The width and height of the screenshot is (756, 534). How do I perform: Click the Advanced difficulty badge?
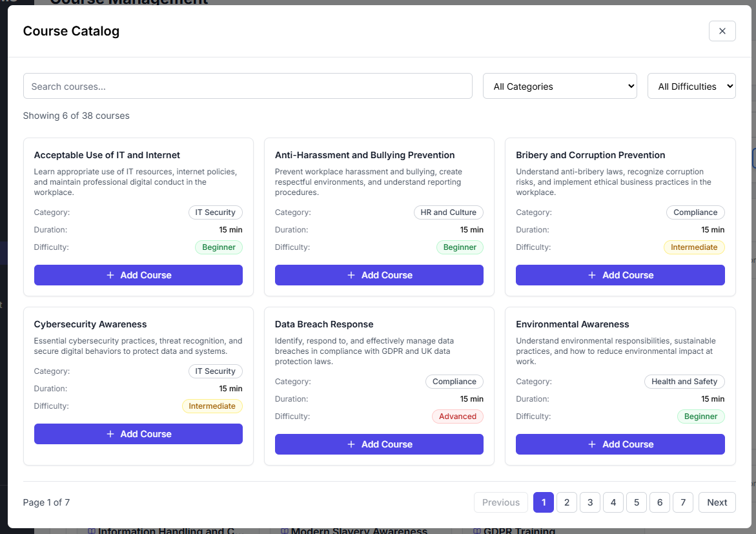tap(457, 416)
